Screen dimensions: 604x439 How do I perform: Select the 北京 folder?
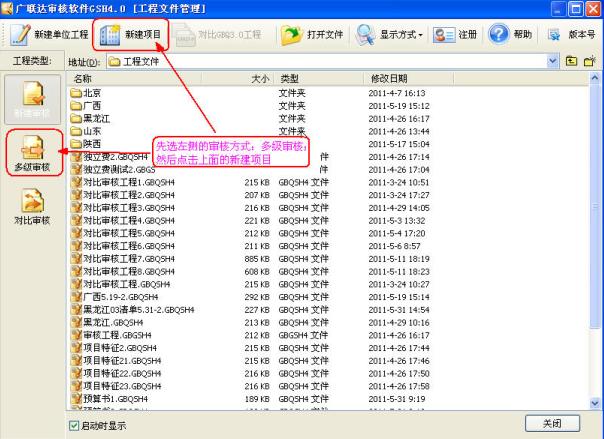click(92, 92)
